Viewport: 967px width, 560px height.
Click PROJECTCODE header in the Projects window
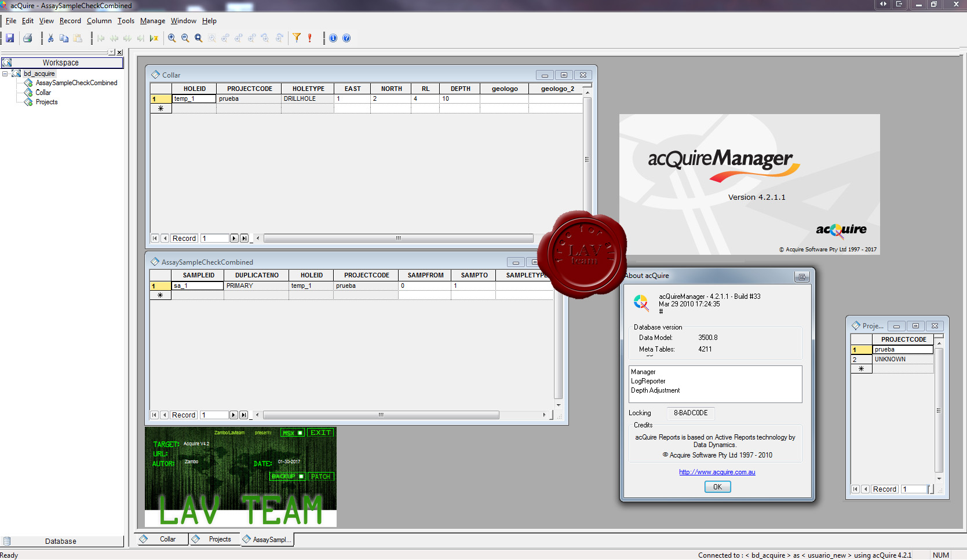[x=903, y=339]
